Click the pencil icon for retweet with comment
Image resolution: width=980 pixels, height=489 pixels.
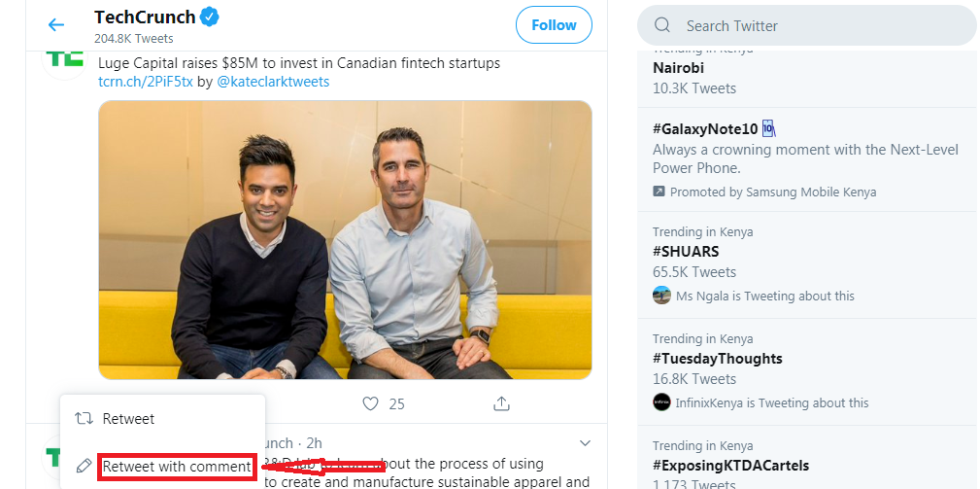point(84,467)
